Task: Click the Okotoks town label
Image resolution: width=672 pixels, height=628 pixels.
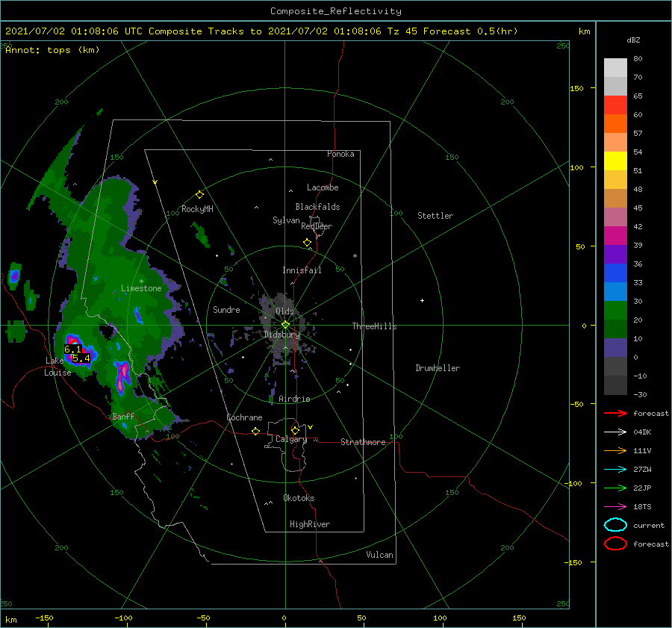Action: [299, 498]
